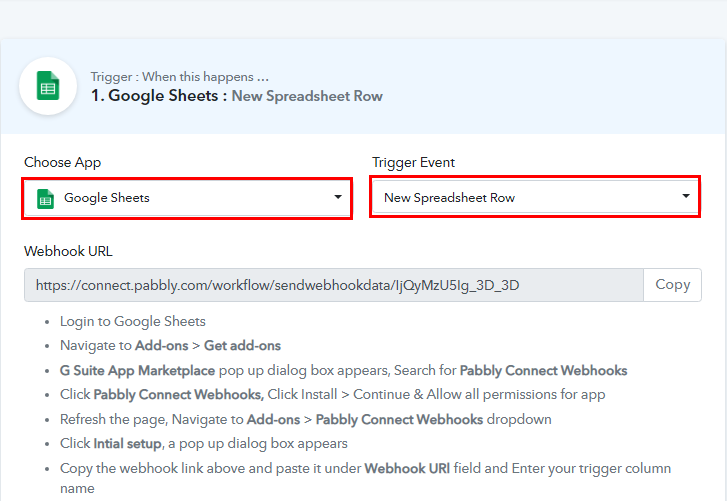
Task: Click 'Trigger : When this happens ...' text
Action: (x=179, y=76)
